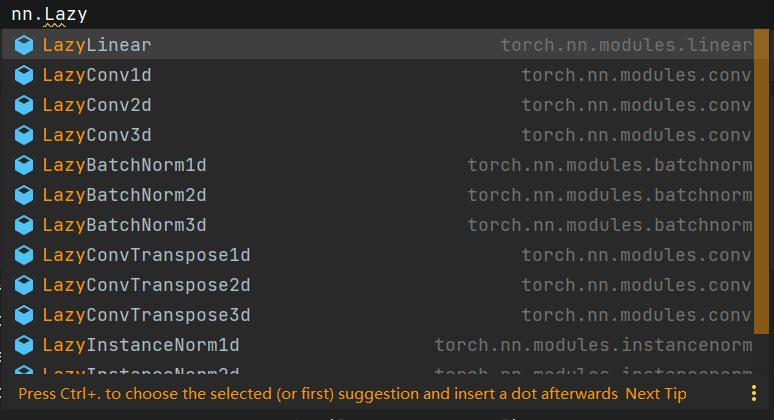Click the class icon beside LazyBatchNorm1d
The height and width of the screenshot is (420, 774).
coord(24,165)
